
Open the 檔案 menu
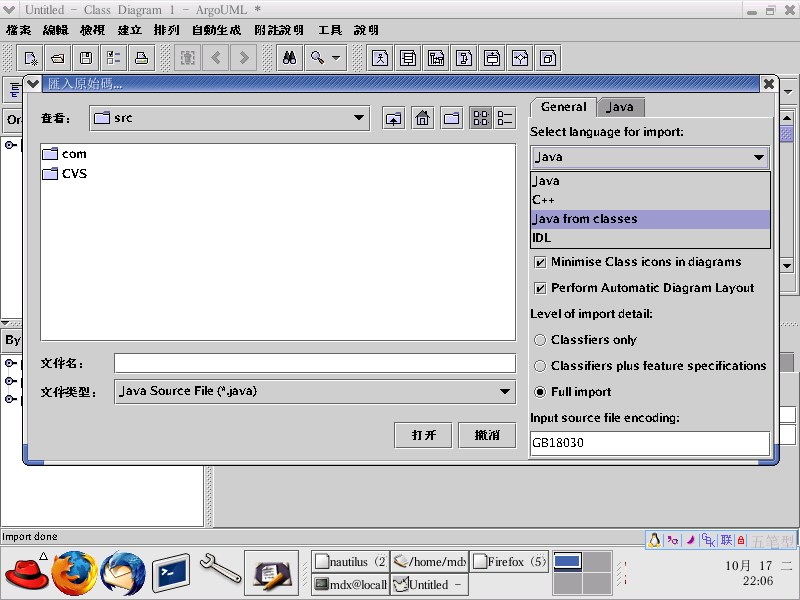pyautogui.click(x=19, y=30)
